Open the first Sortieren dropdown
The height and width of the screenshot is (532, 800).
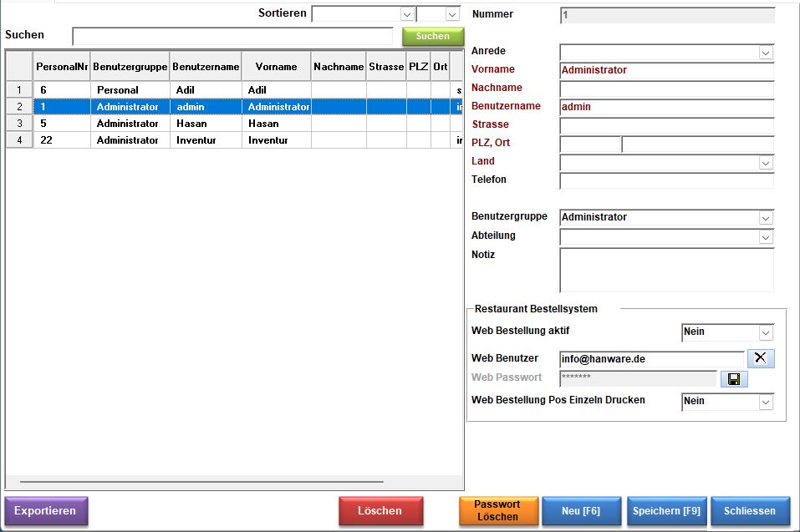(406, 14)
